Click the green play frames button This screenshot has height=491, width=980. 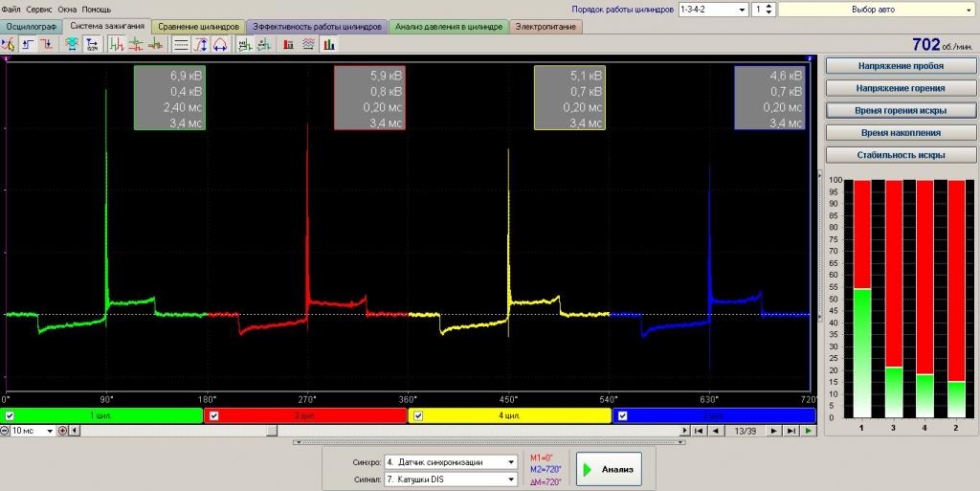(x=809, y=431)
